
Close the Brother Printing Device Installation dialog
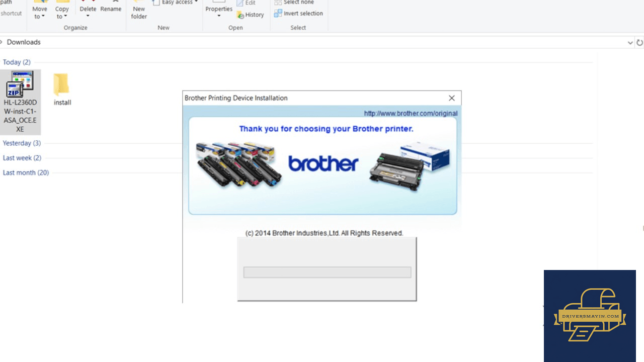tap(452, 98)
